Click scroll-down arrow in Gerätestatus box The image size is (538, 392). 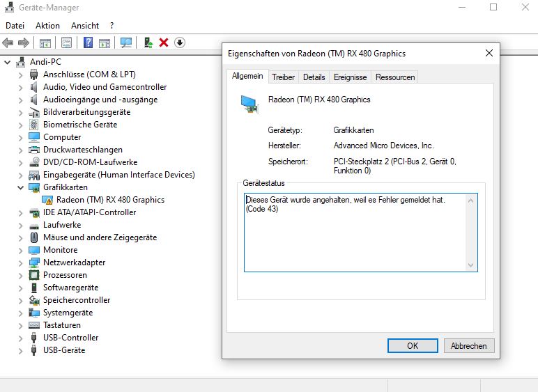(x=471, y=265)
